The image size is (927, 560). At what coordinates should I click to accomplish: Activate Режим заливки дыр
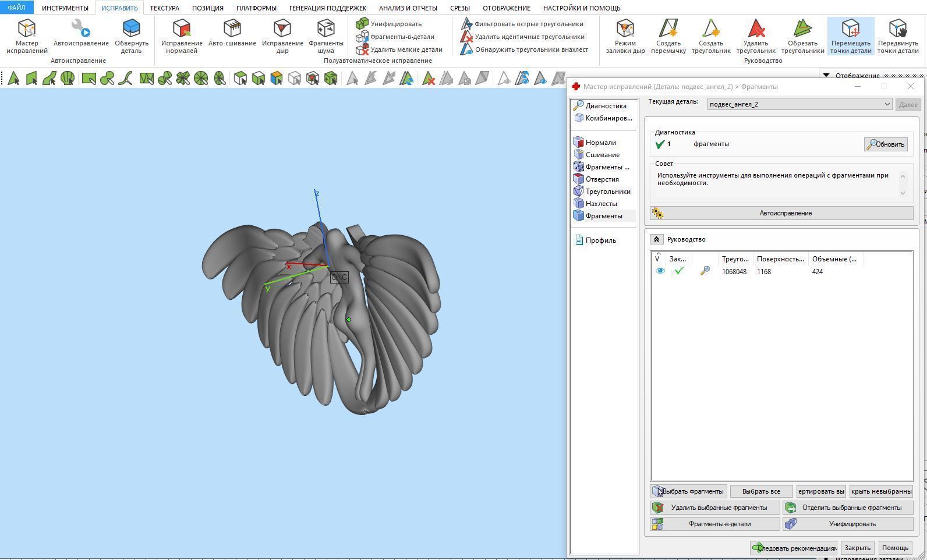(x=625, y=36)
